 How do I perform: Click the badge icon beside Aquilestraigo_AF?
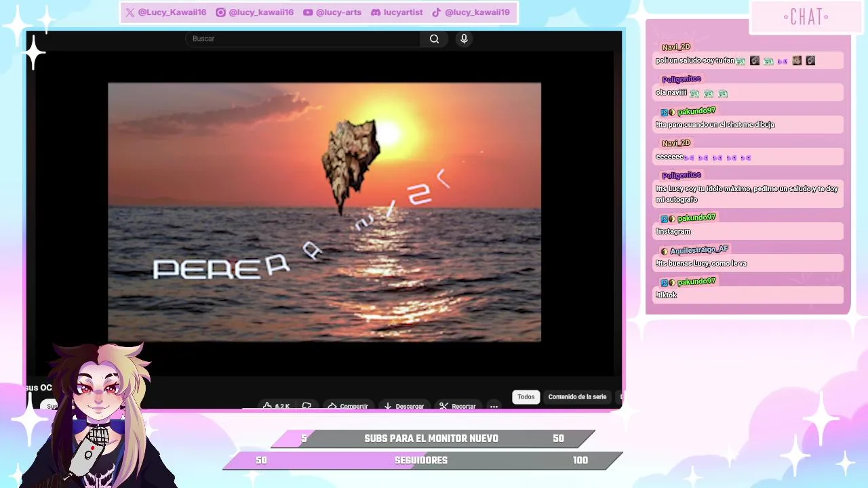coord(664,251)
